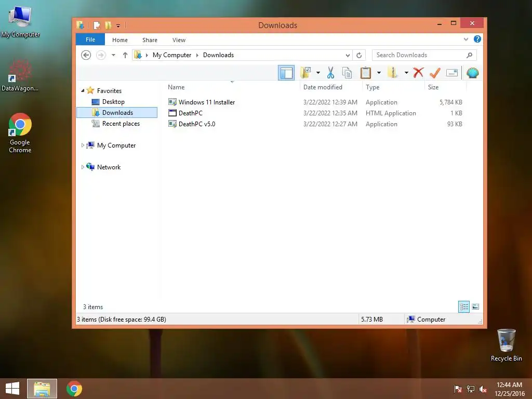Viewport: 532px width, 399px height.
Task: Open the address bar history dropdown
Action: [x=348, y=55]
